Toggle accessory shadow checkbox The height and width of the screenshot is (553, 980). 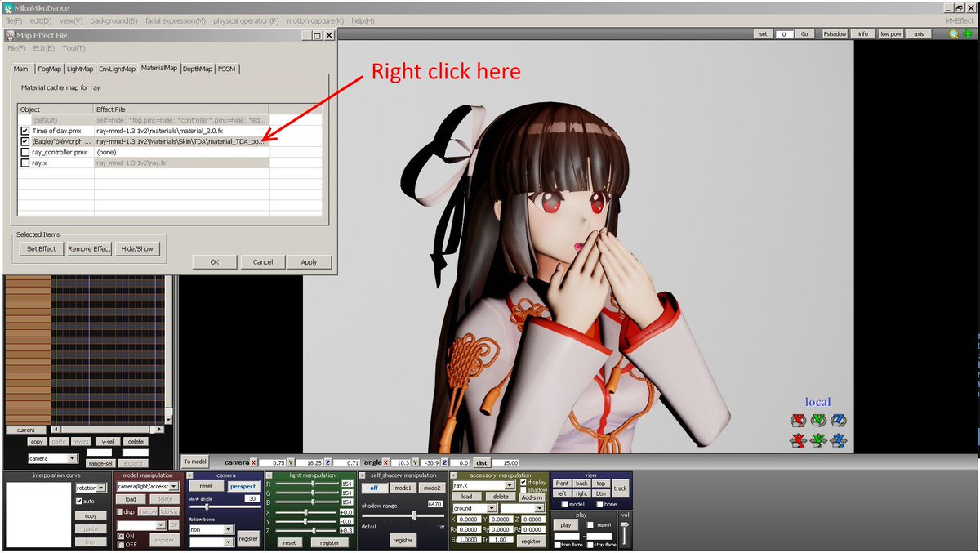click(x=523, y=490)
